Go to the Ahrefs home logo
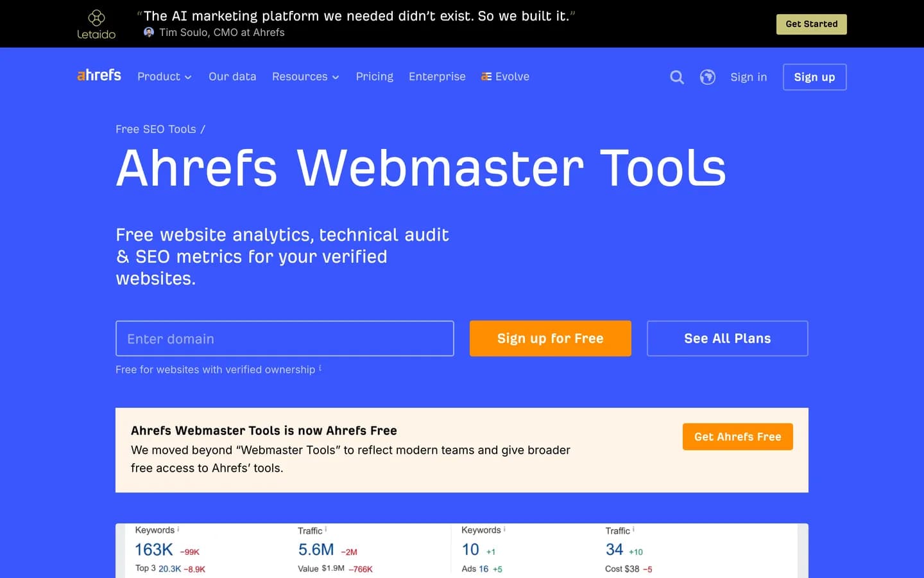This screenshot has height=578, width=924. tap(99, 76)
